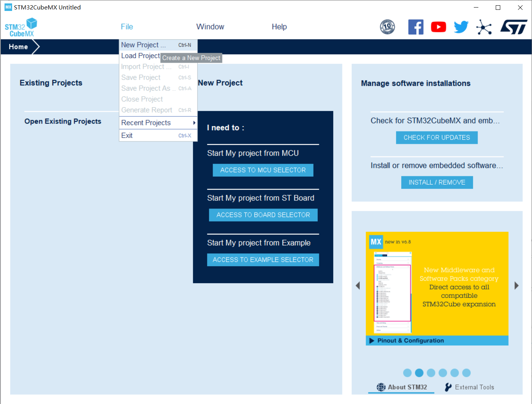Click CHECK FOR UPDATES button
Image resolution: width=532 pixels, height=404 pixels.
[x=437, y=137]
